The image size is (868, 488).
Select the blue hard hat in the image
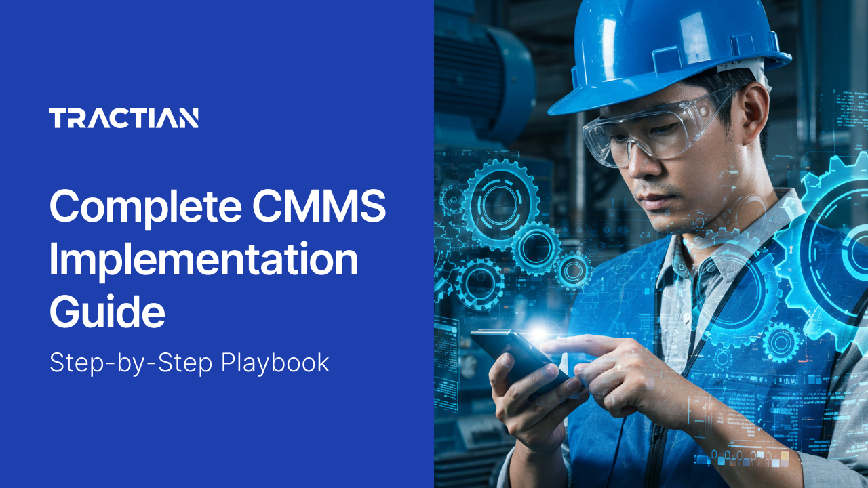[x=637, y=54]
